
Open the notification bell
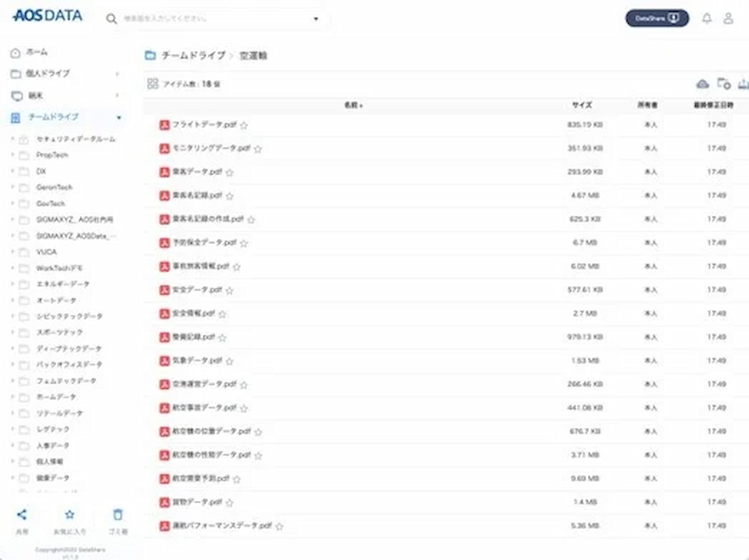707,18
